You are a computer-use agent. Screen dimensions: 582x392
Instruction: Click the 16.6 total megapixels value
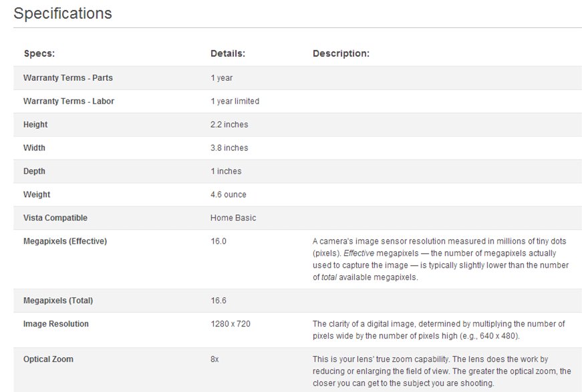point(219,301)
